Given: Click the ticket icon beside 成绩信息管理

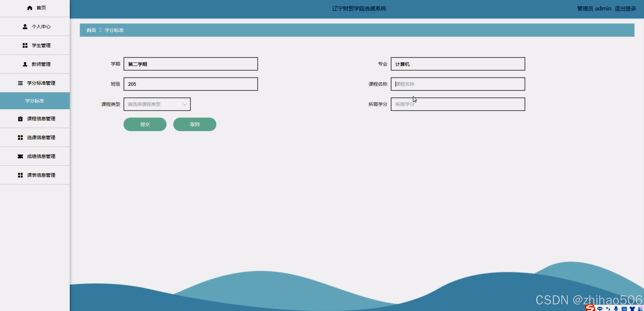Looking at the screenshot, I should (x=20, y=157).
